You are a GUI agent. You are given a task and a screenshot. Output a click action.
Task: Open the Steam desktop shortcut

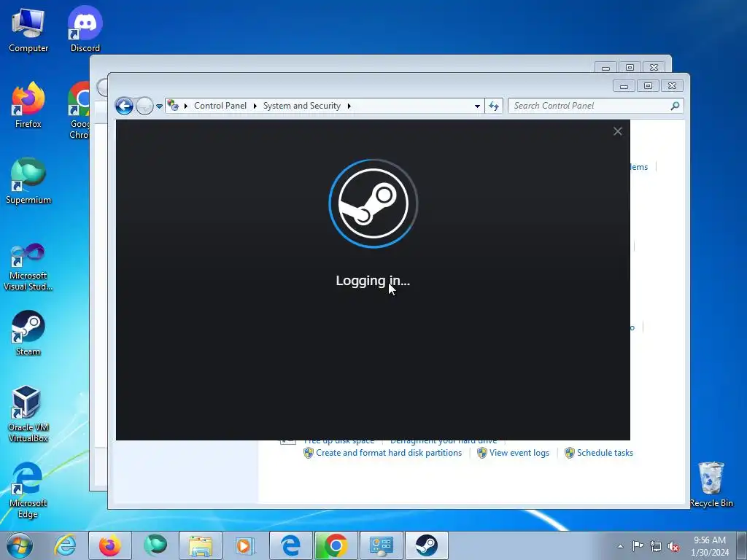click(x=28, y=332)
